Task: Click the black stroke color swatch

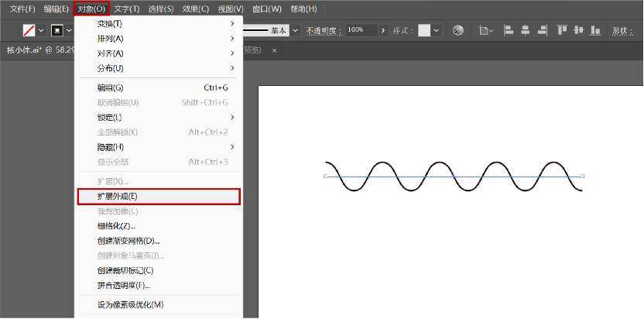Action: point(57,30)
